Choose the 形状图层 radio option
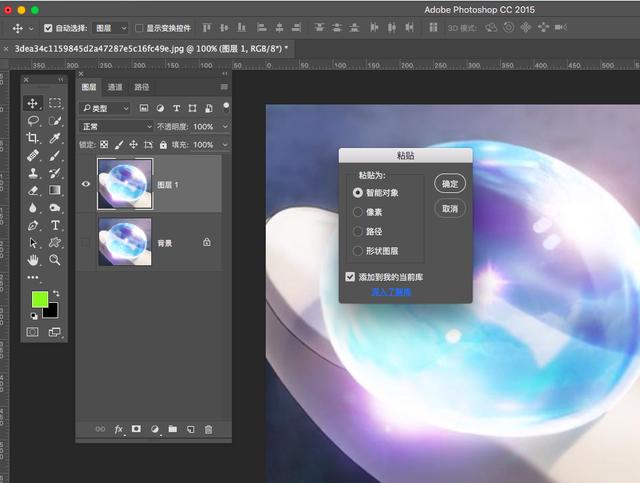 [x=358, y=251]
